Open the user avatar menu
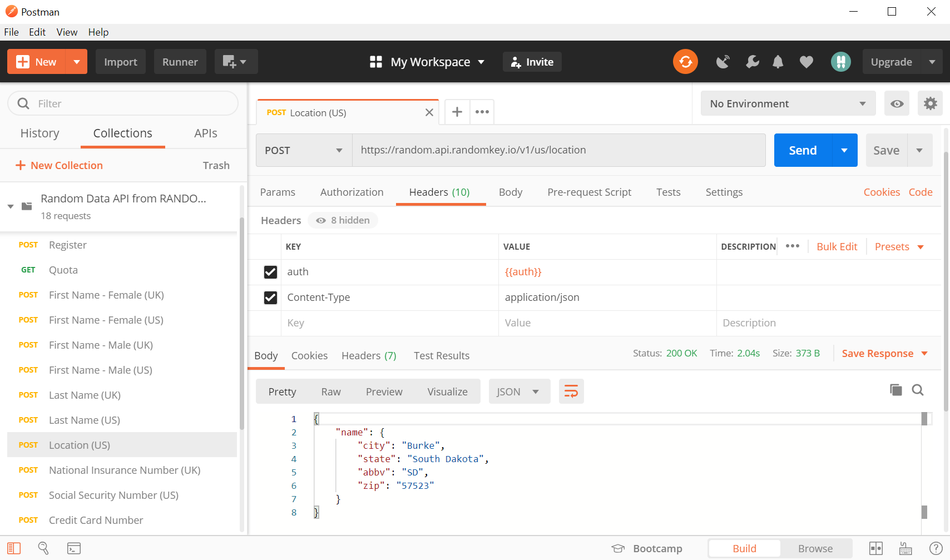This screenshot has width=950, height=560. 841,62
